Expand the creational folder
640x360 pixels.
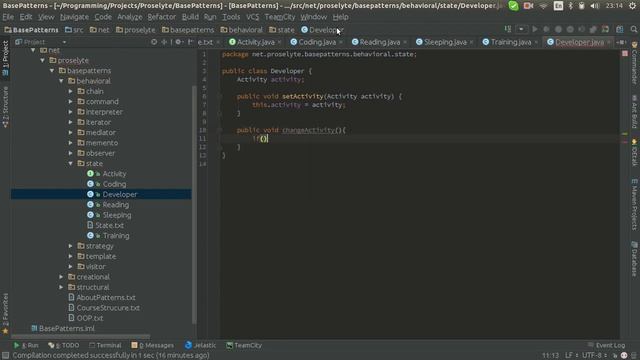point(61,277)
